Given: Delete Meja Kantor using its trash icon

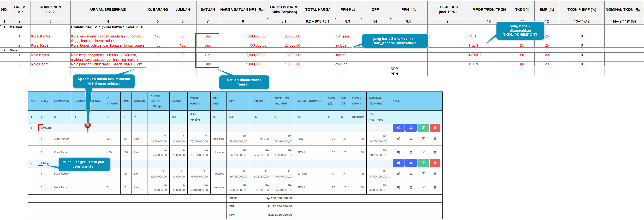Looking at the screenshot, I should tap(435, 174).
